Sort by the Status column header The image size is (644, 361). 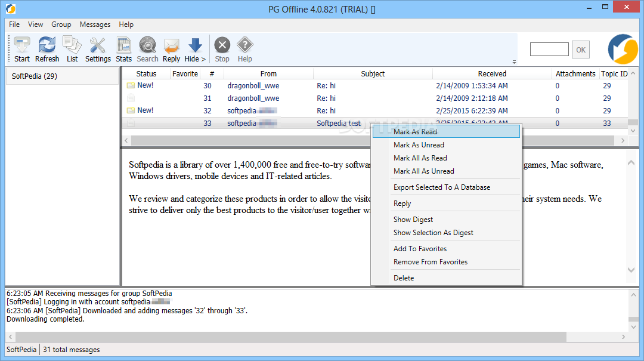tap(146, 73)
